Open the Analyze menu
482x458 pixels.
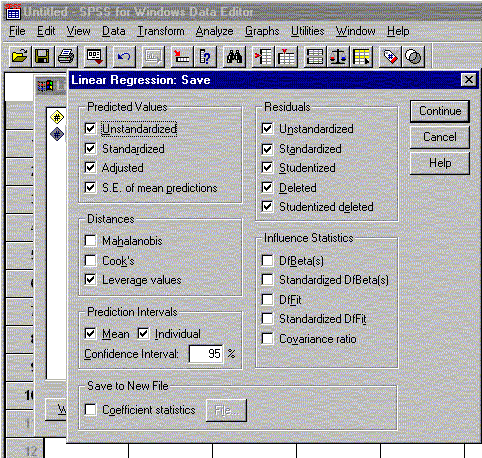point(214,31)
